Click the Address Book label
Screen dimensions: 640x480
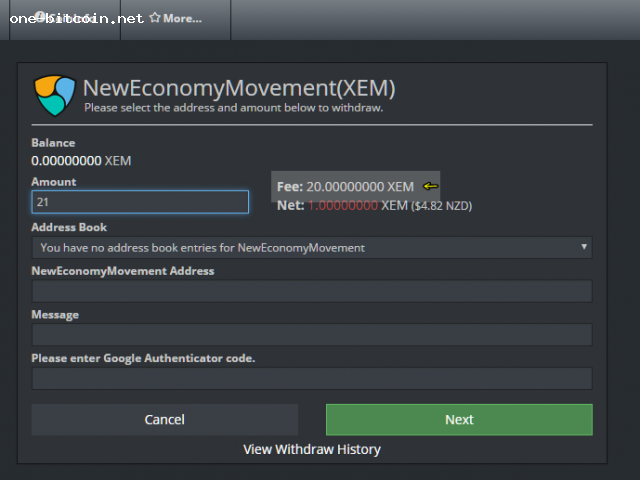click(69, 227)
